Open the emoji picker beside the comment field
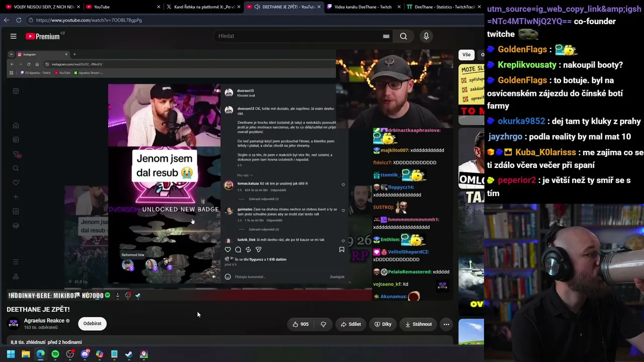Viewport: 644px width, 362px height. (228, 277)
